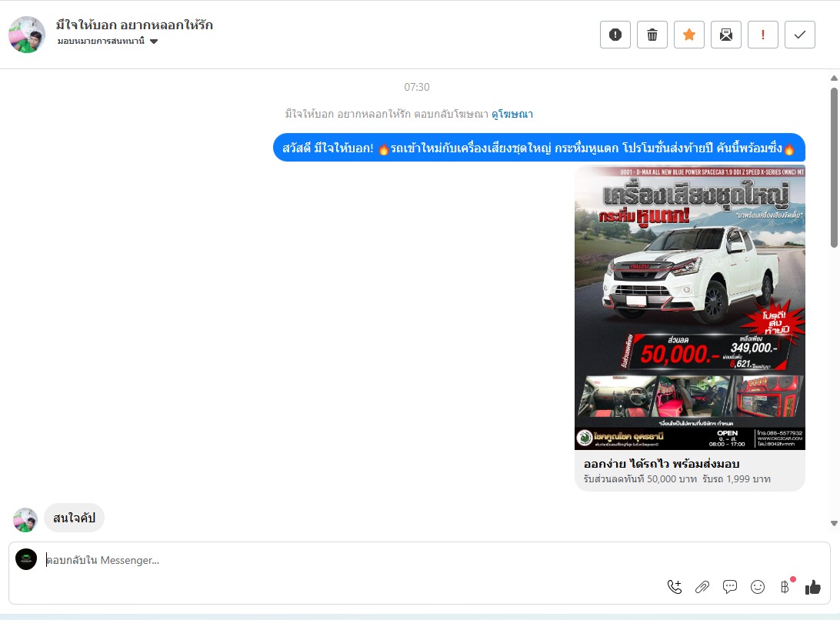Toggle the orange star follow-up flag
The height and width of the screenshot is (620, 840).
coord(689,35)
